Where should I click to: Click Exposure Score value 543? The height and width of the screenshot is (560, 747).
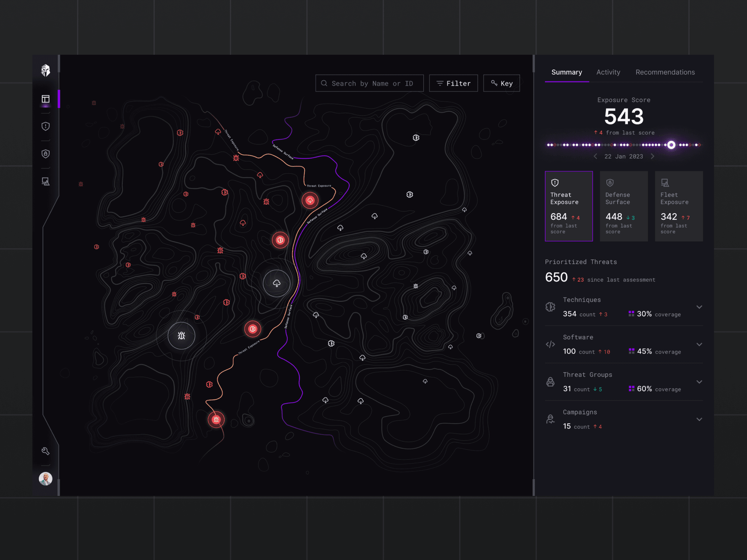coord(624,116)
